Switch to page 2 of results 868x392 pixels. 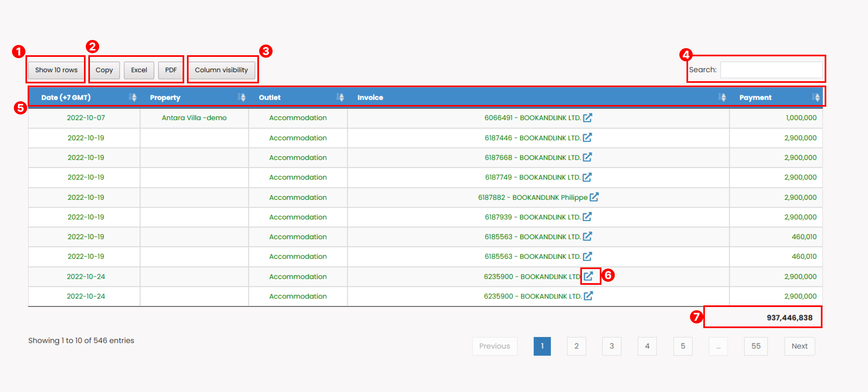tap(576, 346)
